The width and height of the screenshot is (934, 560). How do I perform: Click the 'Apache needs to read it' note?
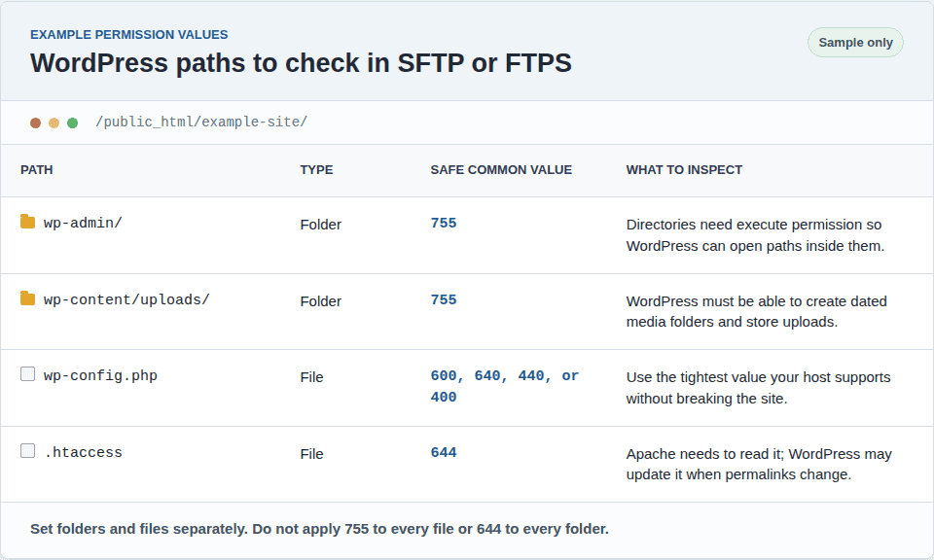(758, 464)
